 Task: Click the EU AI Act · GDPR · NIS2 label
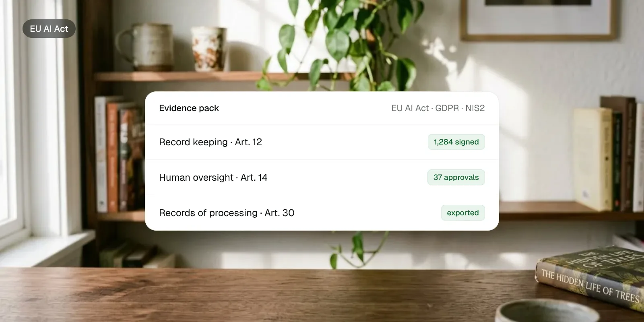click(438, 108)
